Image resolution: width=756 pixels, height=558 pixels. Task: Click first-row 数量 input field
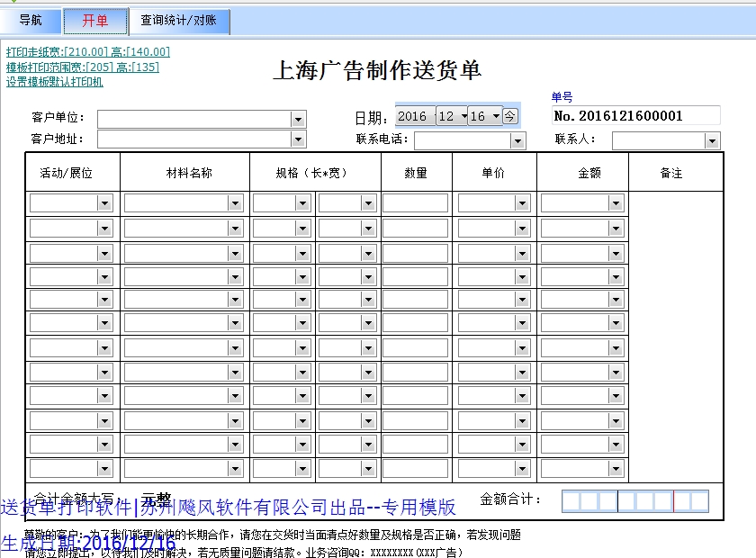[x=415, y=203]
